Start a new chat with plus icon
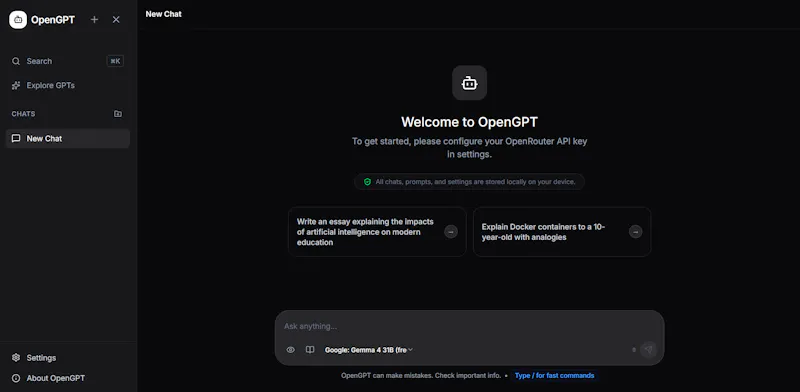This screenshot has width=800, height=392. (94, 19)
